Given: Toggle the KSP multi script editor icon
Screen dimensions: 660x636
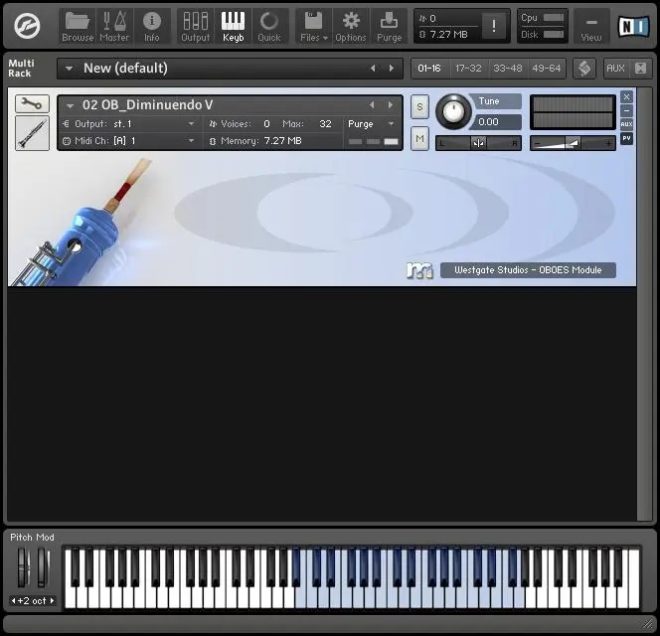Looking at the screenshot, I should coord(585,68).
